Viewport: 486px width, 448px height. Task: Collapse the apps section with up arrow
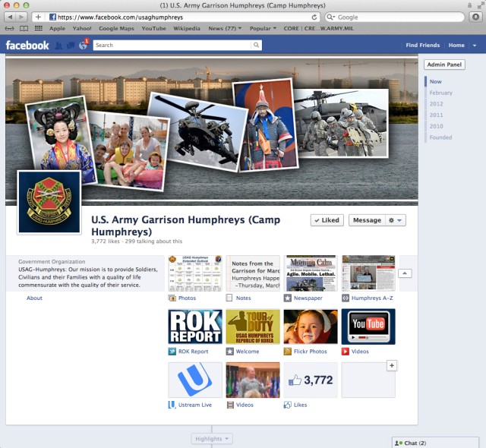pos(405,273)
